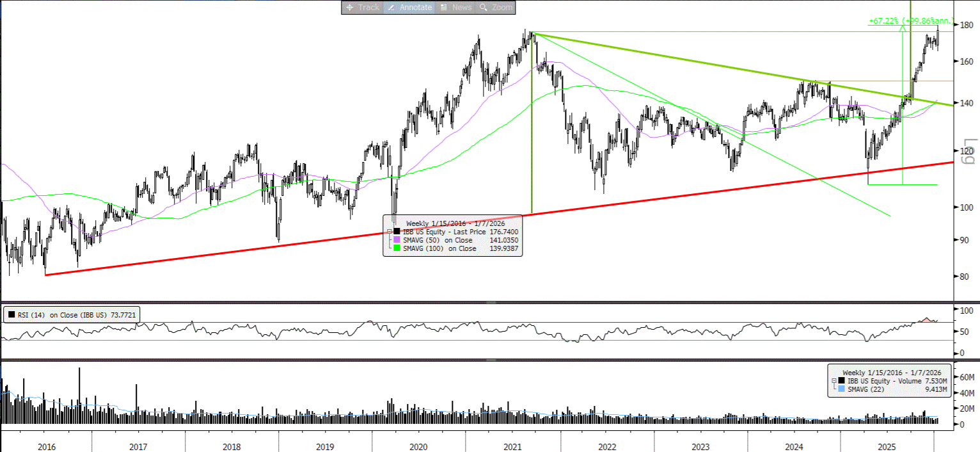Click black square beside RSI (14) label
This screenshot has width=980, height=452.
pos(11,315)
